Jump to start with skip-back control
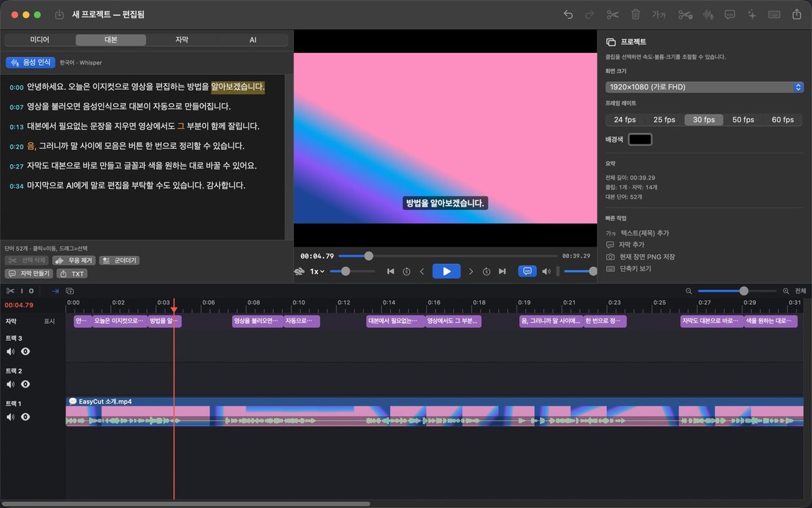 pyautogui.click(x=390, y=271)
